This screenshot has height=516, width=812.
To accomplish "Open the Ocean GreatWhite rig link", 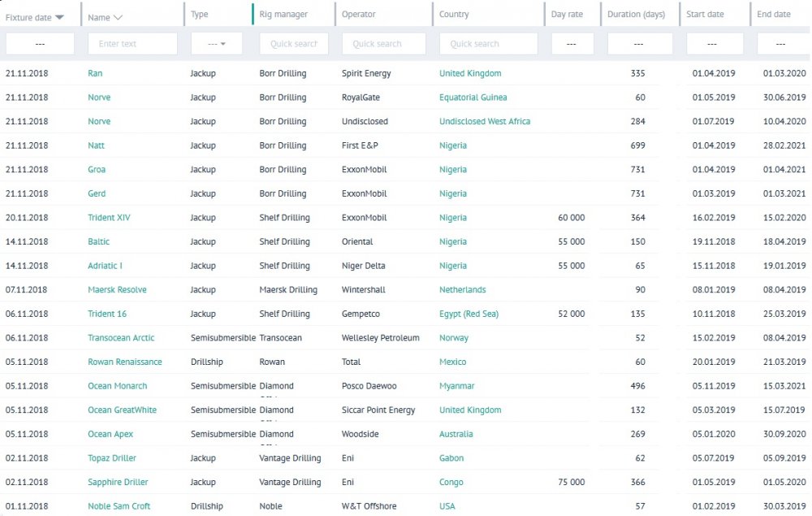I will pos(123,410).
